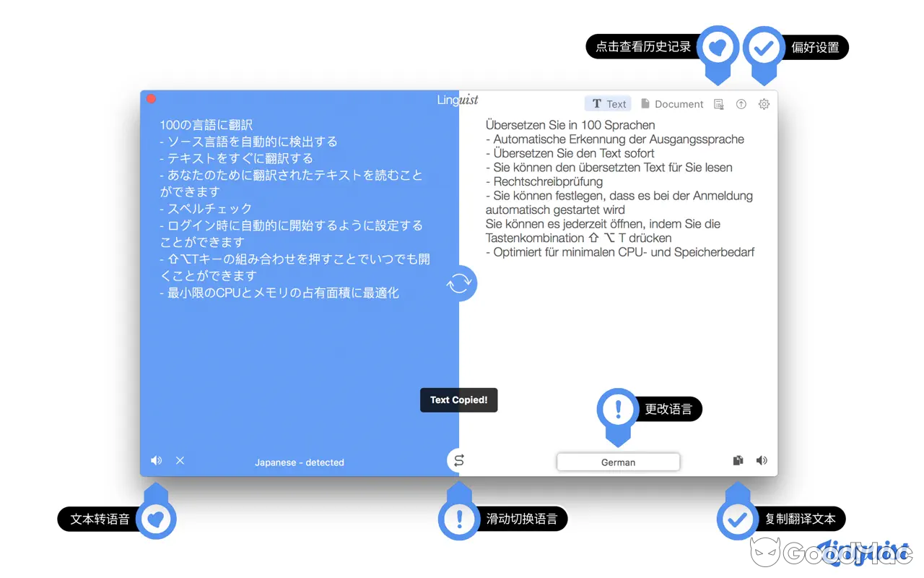Copy the translated text using the copy icon

[738, 460]
